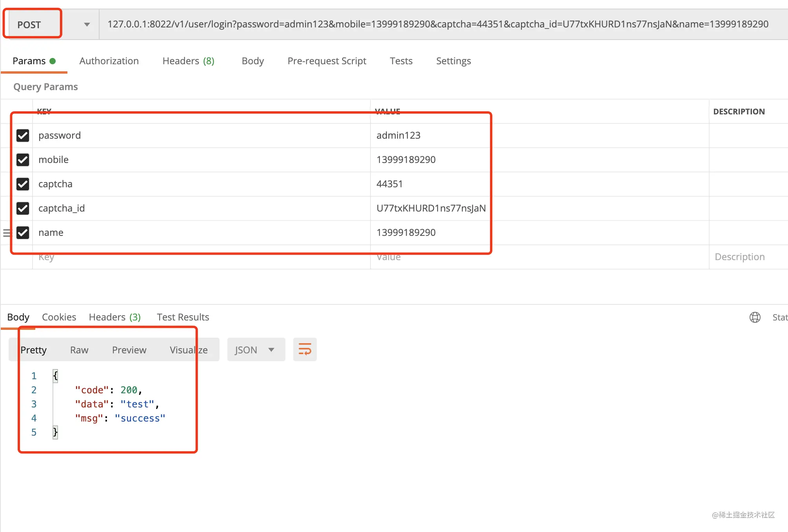The image size is (788, 532).
Task: Click the admin123 value cell
Action: pyautogui.click(x=539, y=136)
